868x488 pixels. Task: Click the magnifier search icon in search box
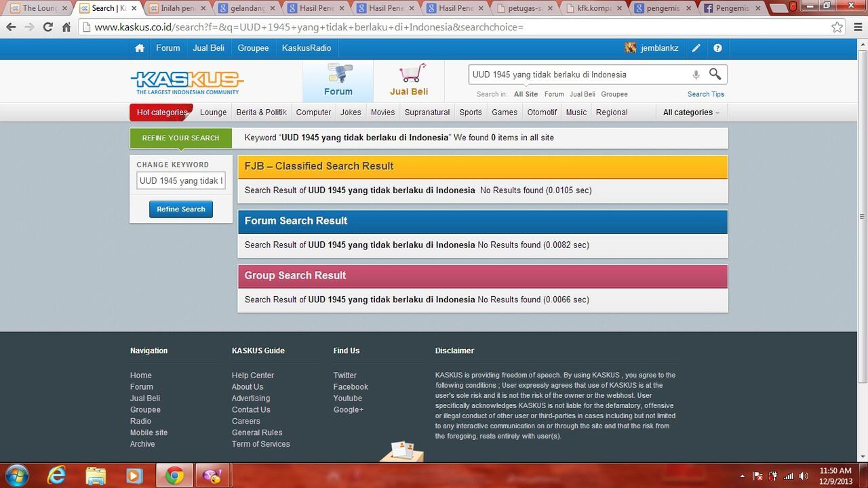(x=715, y=74)
